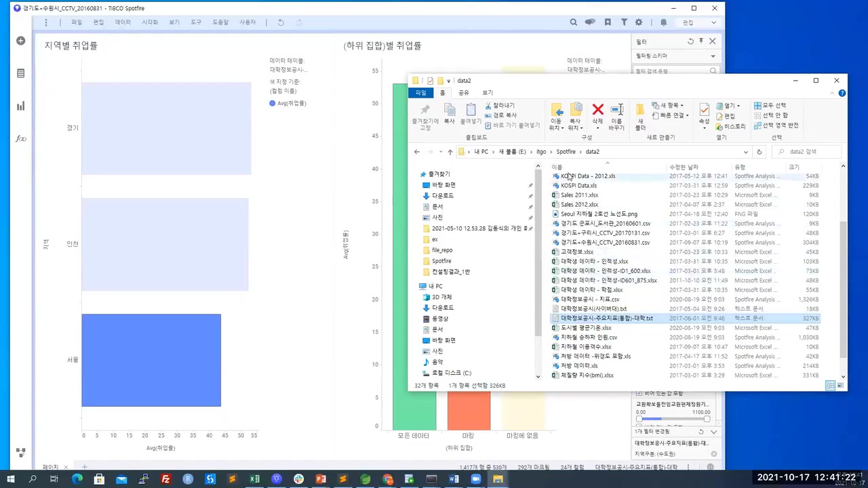Viewport: 868px width, 488px height.
Task: Click the plus icon at top of sidebar
Action: point(20,41)
